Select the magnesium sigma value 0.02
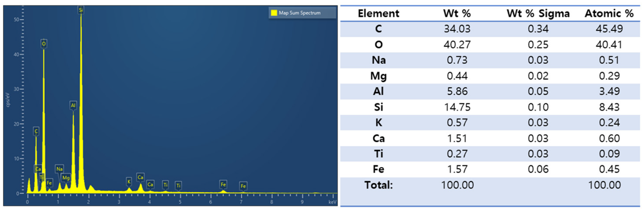This screenshot has width=644, height=210. click(538, 76)
